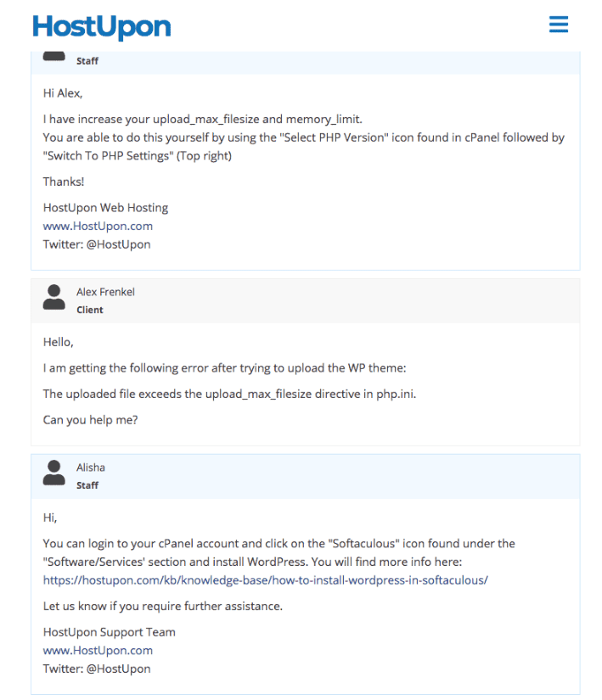Click 'HostUpon Web Hosting' signature text
This screenshot has height=700, width=602.
[105, 208]
